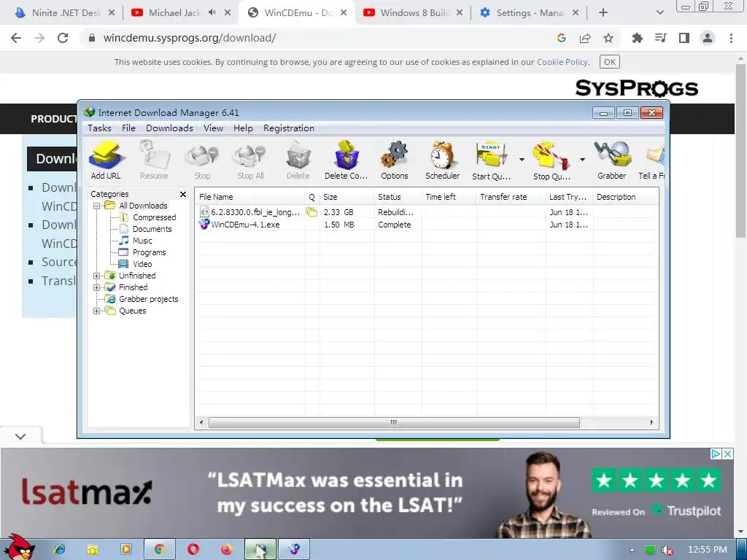747x560 pixels.
Task: Switch to the Windows 8 Build tab
Action: (x=414, y=13)
